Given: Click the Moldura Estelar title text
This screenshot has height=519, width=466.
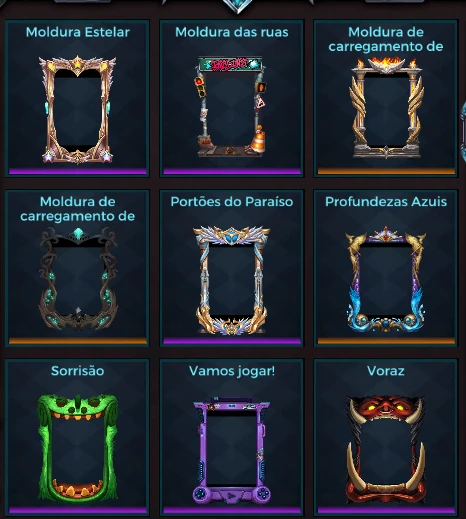Looking at the screenshot, I should [78, 32].
